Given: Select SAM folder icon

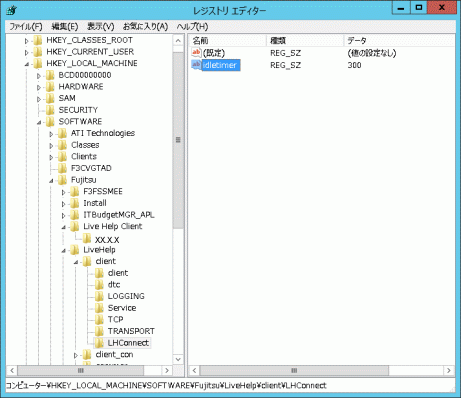Looking at the screenshot, I should tap(50, 99).
